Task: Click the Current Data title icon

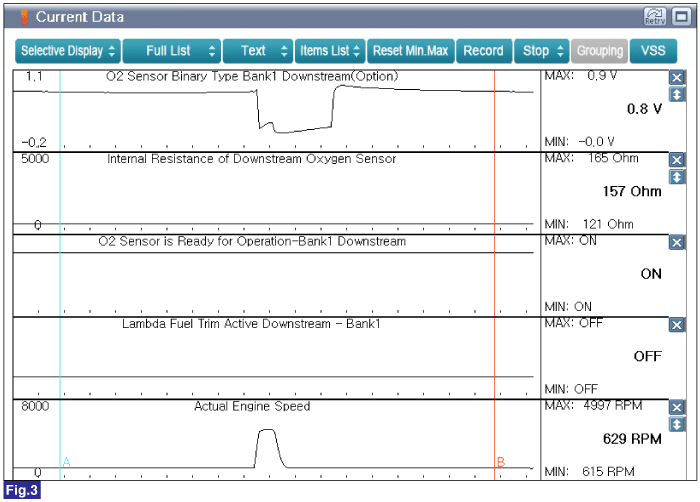Action: [24, 17]
